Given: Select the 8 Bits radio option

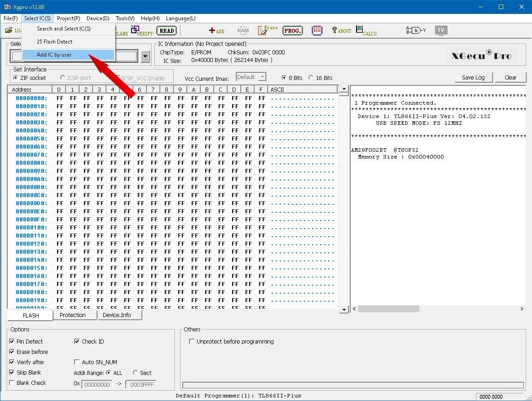Looking at the screenshot, I should (284, 78).
